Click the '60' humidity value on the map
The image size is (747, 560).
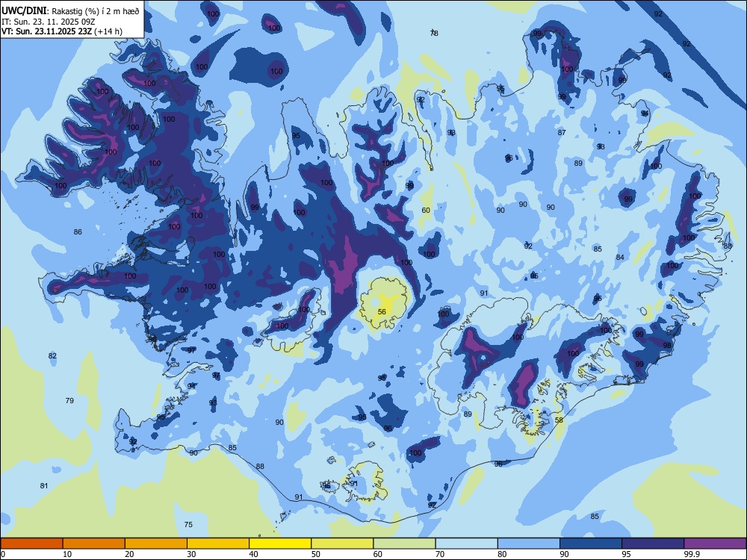(x=426, y=210)
